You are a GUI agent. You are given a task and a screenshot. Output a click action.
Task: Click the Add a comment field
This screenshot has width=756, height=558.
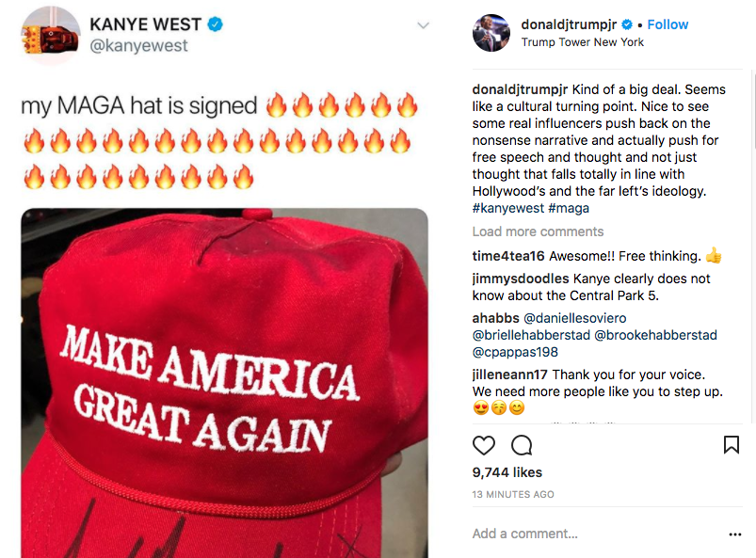pos(598,534)
